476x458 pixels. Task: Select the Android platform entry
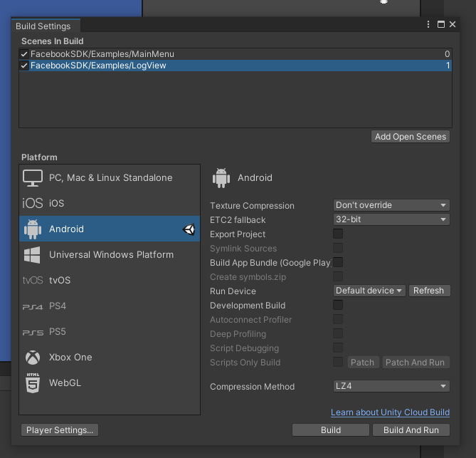(x=110, y=229)
